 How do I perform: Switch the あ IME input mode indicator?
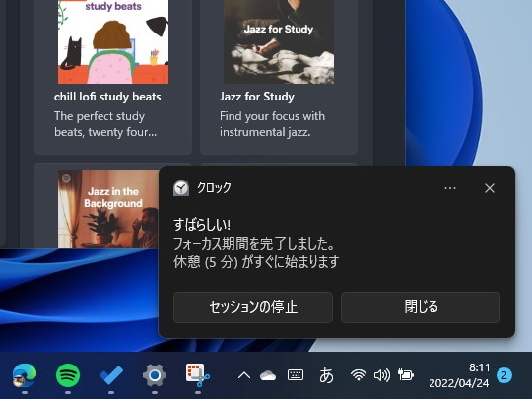[326, 375]
